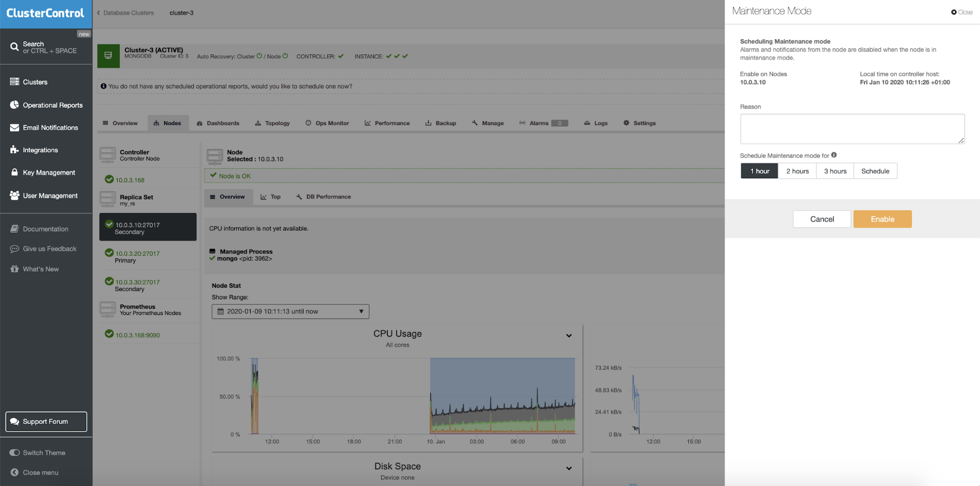This screenshot has width=980, height=486.
Task: Click the ClusterControl logo
Action: (45, 13)
